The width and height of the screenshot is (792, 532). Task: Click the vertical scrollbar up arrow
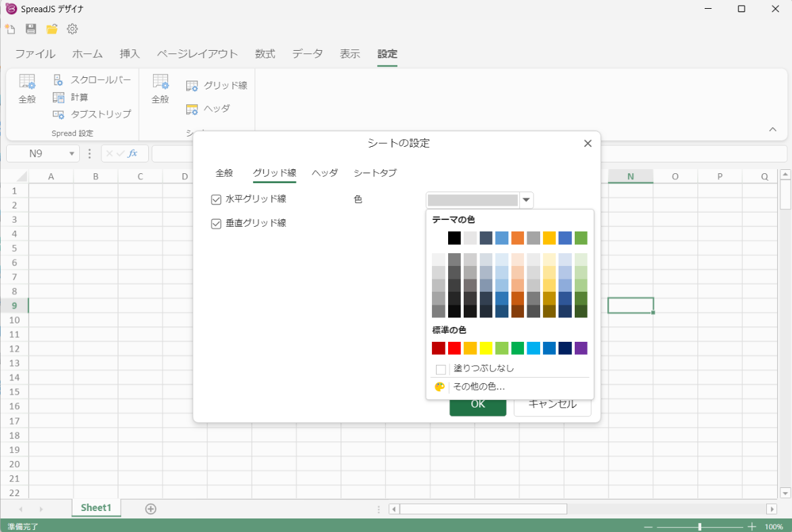click(x=785, y=175)
